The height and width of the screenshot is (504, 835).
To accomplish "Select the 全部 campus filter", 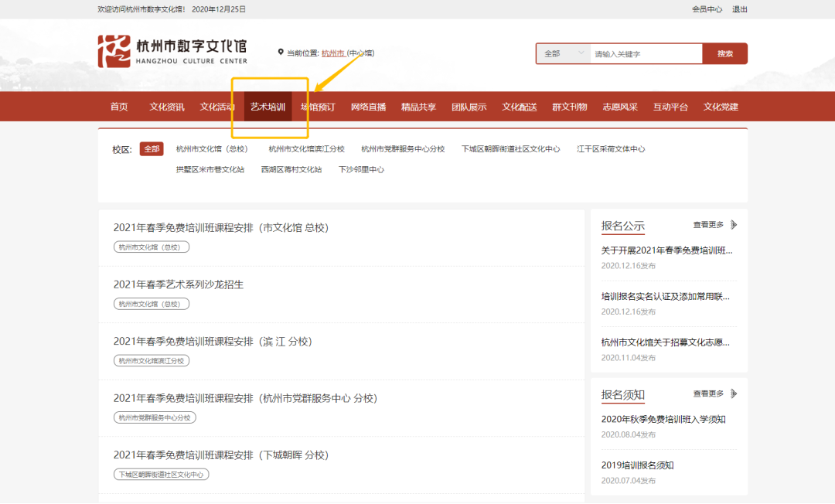I will (152, 149).
